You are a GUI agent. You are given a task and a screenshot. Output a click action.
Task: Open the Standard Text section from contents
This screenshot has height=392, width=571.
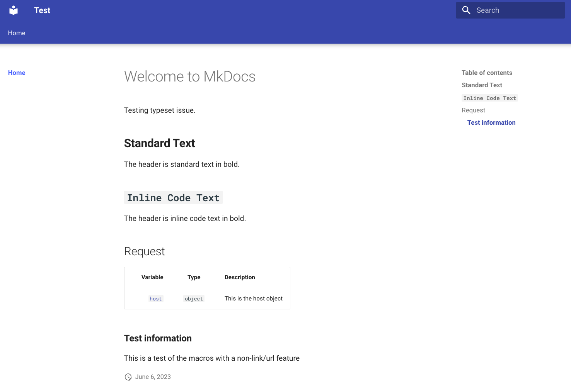482,85
